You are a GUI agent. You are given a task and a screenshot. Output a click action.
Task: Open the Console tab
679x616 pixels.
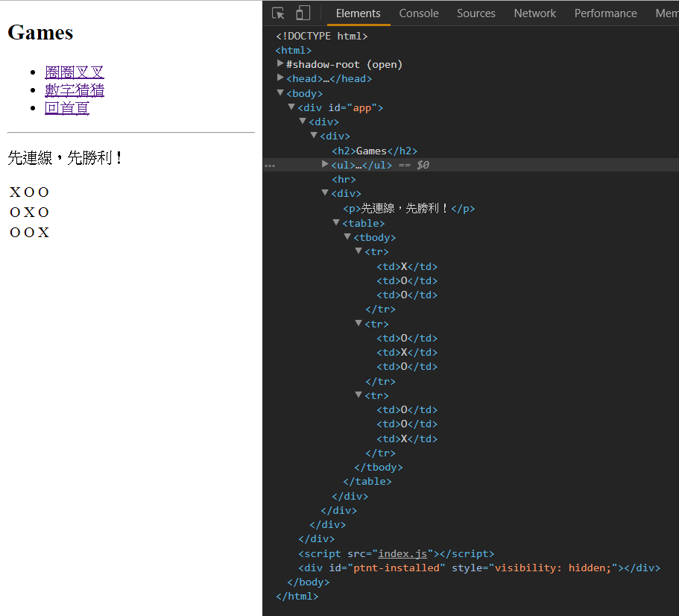419,13
